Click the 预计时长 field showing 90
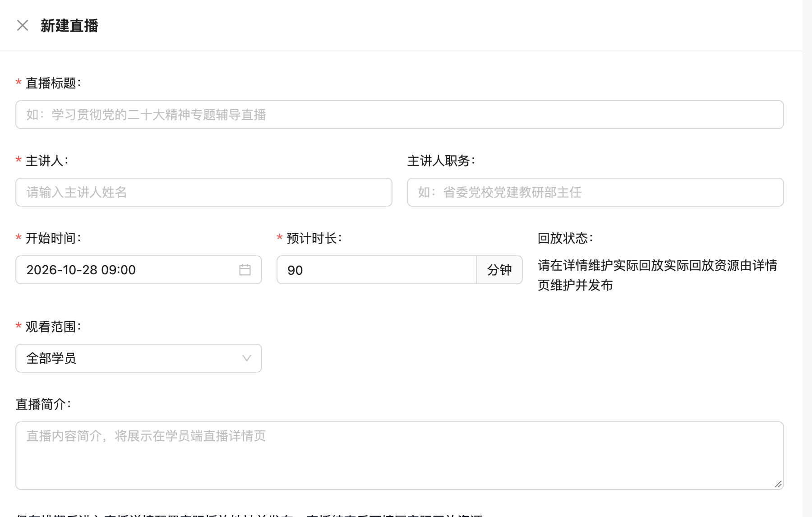The width and height of the screenshot is (812, 517). [x=377, y=270]
